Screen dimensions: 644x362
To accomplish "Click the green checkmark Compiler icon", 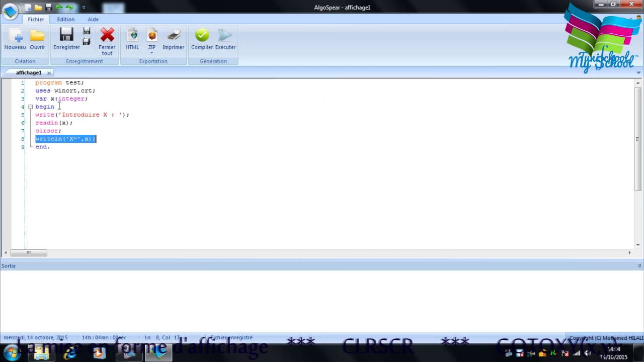I will click(202, 35).
